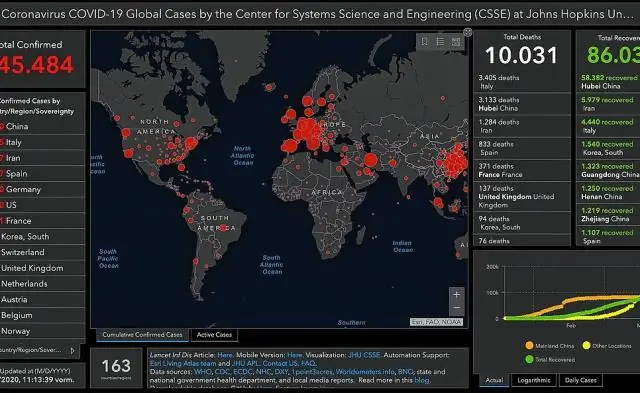640x393 pixels.
Task: Switch chart to Logarithmic scale
Action: pos(534,380)
